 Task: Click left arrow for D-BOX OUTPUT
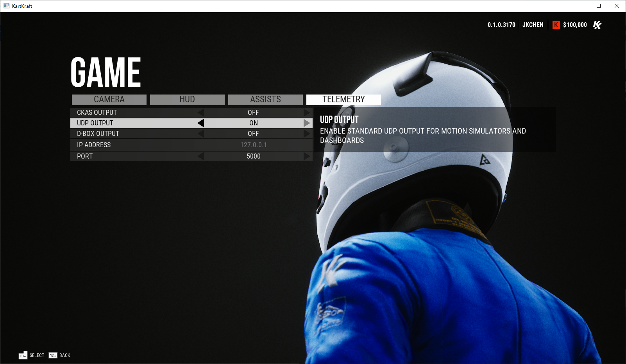tap(201, 134)
